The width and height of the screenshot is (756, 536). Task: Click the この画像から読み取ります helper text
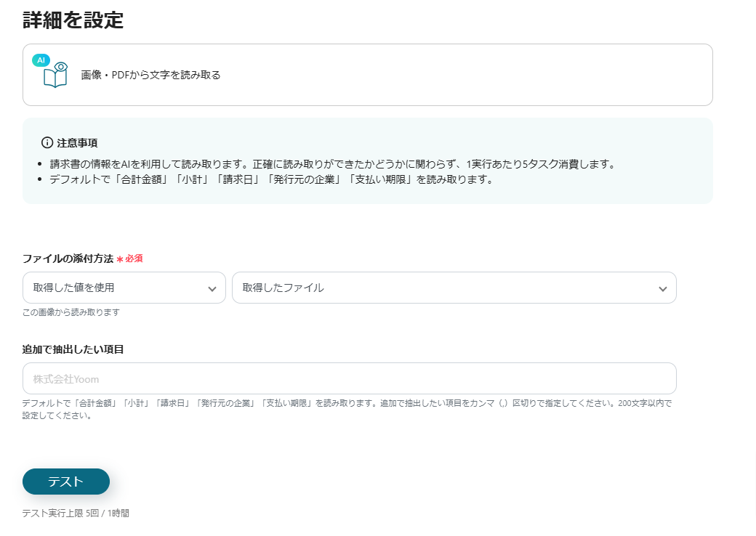tap(71, 312)
